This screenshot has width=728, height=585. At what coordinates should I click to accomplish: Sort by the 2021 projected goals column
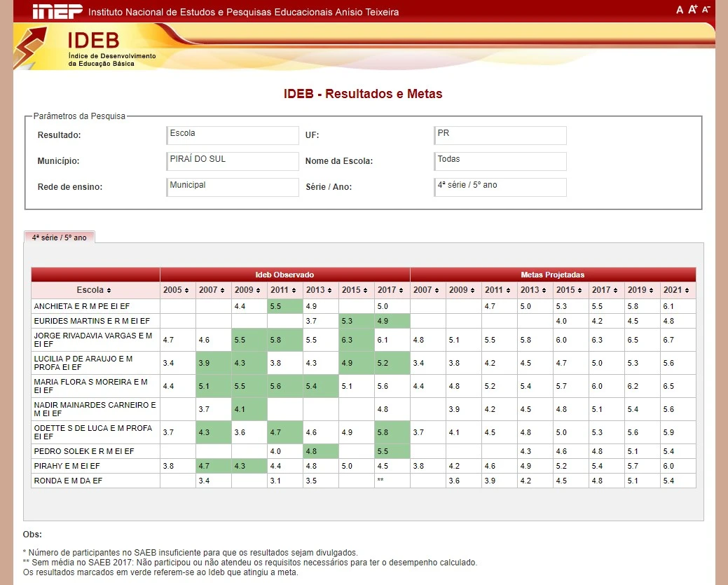tap(678, 290)
